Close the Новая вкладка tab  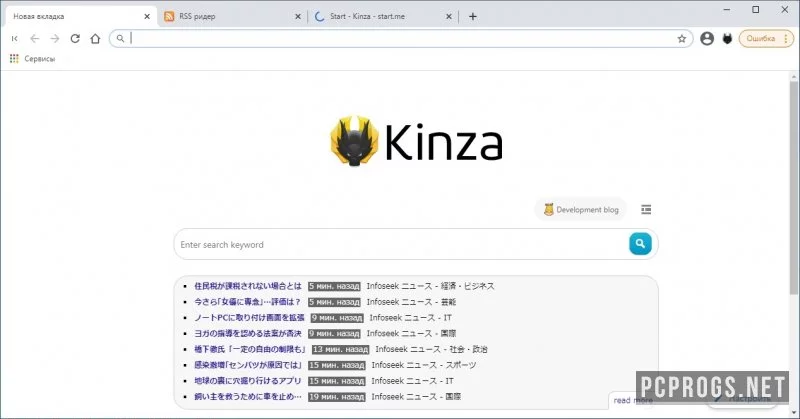click(x=147, y=16)
